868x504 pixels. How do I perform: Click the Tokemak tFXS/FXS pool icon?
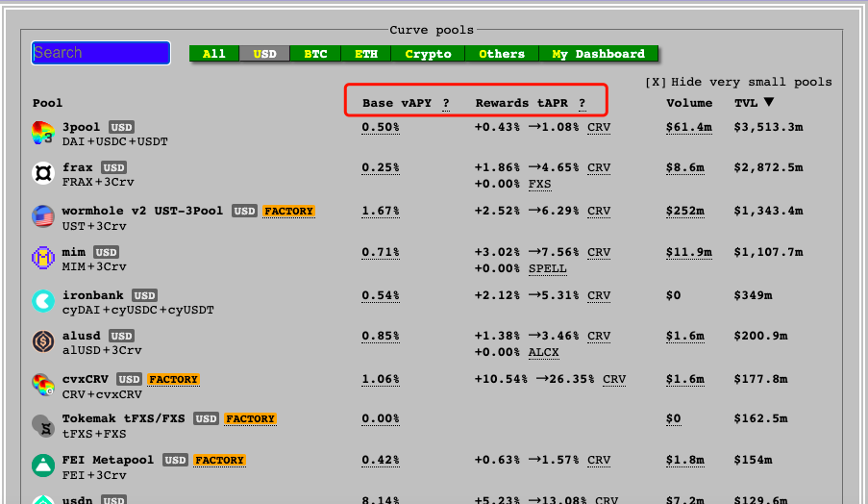[x=42, y=425]
